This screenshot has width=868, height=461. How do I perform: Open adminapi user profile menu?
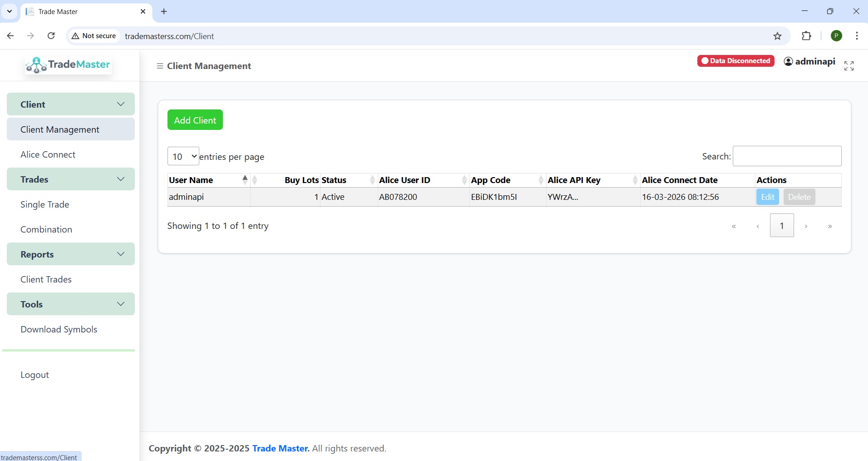(809, 61)
